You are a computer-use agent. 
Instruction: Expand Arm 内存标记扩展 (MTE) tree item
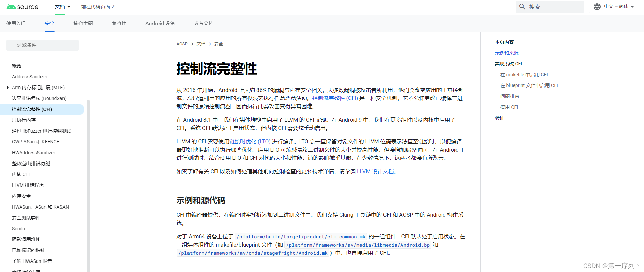8,88
